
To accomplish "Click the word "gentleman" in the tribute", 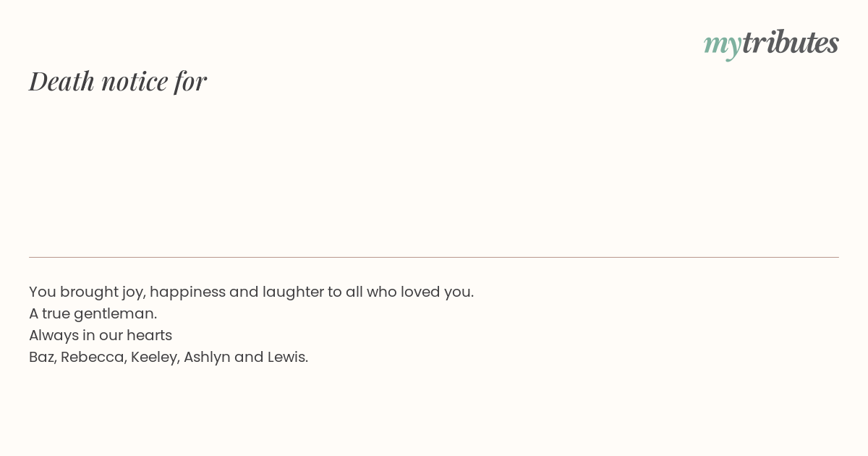I will pos(114,313).
